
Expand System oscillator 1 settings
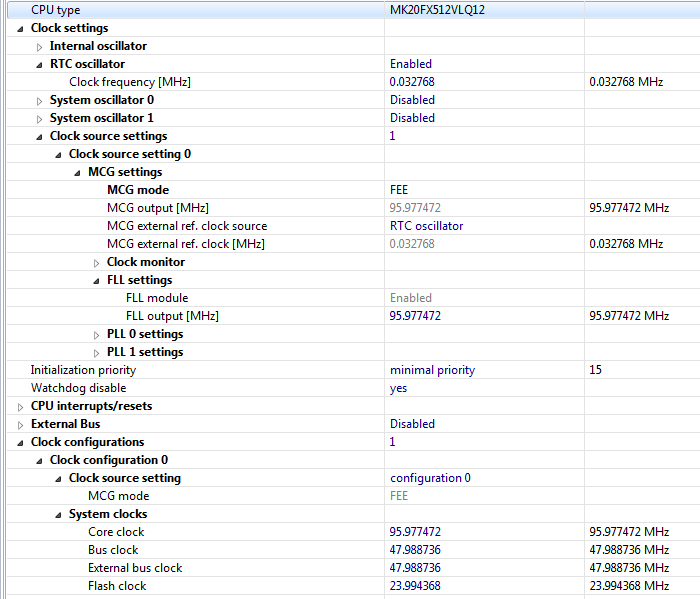click(x=39, y=119)
